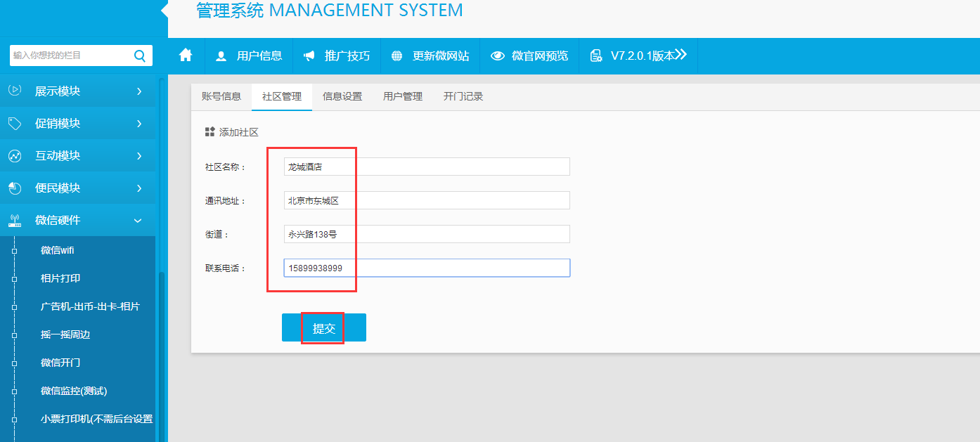Open 广告机-出币-出卡-相片 in sidebar

coord(90,306)
